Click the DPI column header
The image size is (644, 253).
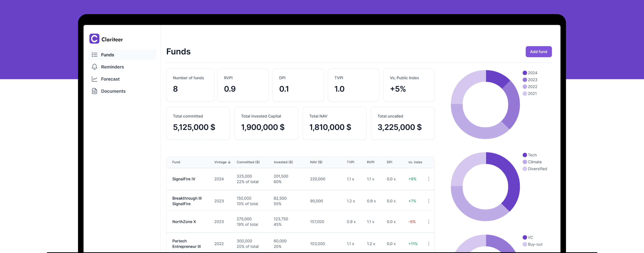(389, 162)
